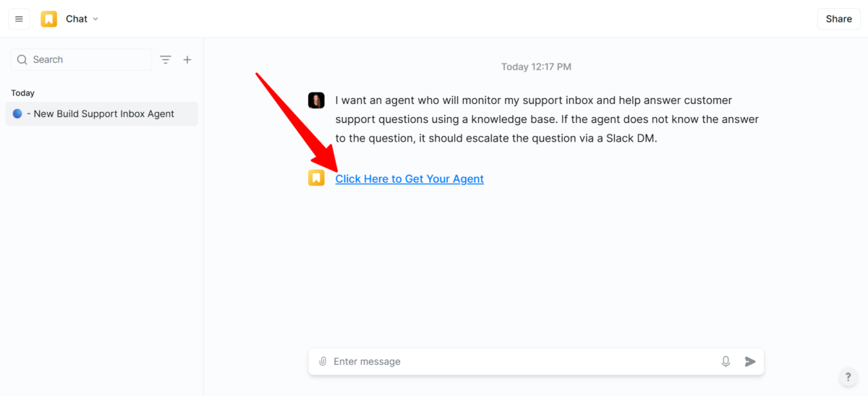Screen dimensions: 868x396
Task: Focus the Search conversations field
Action: pos(87,59)
